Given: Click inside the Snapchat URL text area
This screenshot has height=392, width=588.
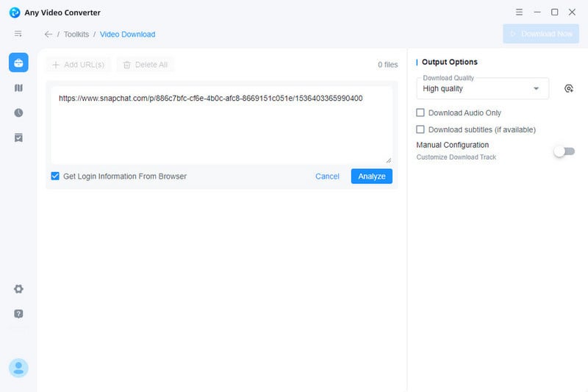Looking at the screenshot, I should (x=222, y=125).
